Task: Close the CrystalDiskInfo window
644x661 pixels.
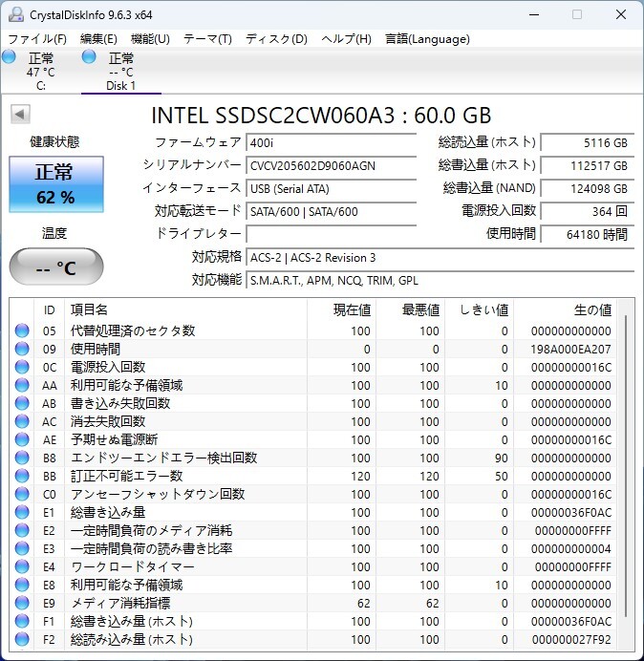Action: coord(621,14)
